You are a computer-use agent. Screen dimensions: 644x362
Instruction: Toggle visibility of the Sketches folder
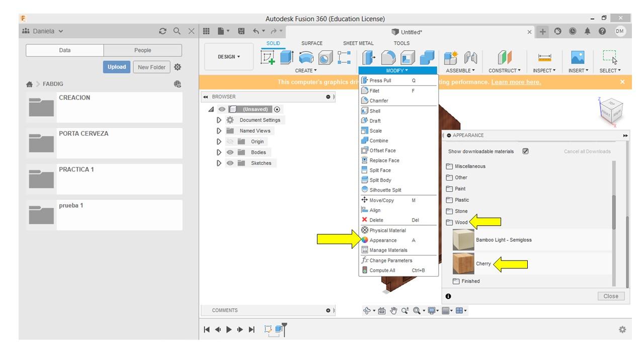[230, 163]
